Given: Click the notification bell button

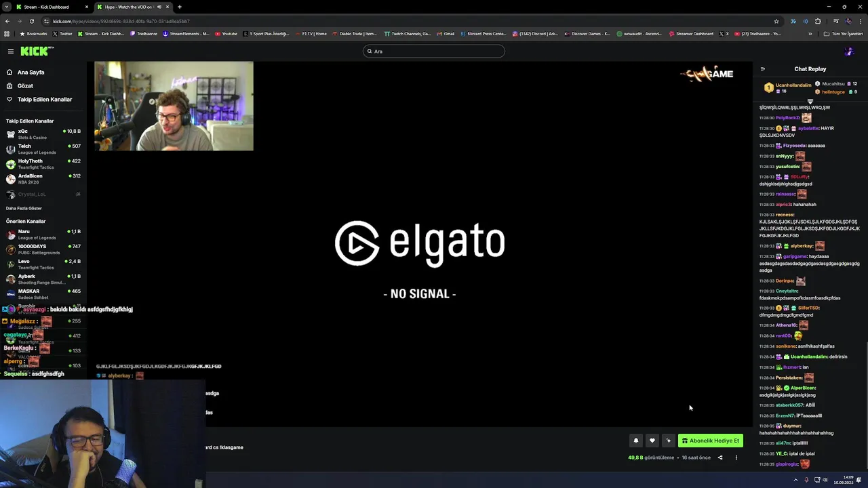Looking at the screenshot, I should 635,441.
